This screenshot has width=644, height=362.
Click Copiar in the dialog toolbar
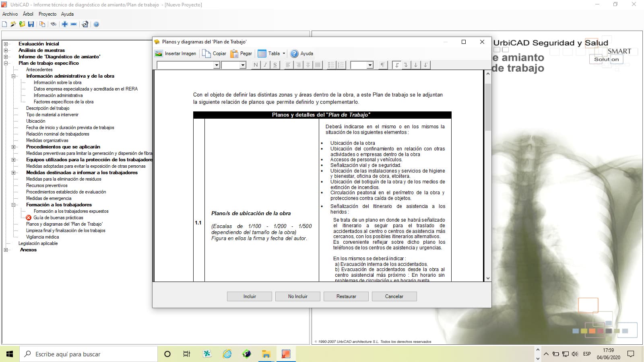pos(215,53)
